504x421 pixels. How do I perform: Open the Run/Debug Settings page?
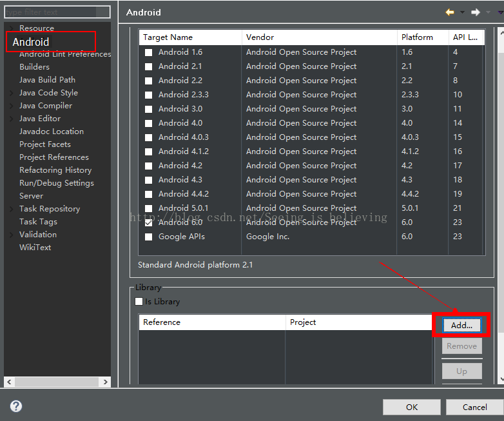click(57, 183)
